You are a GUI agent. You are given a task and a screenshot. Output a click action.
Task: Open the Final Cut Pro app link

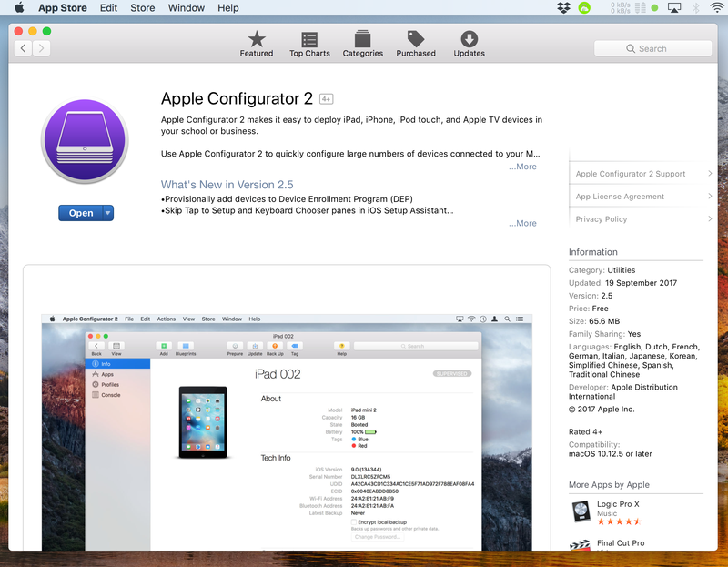621,542
